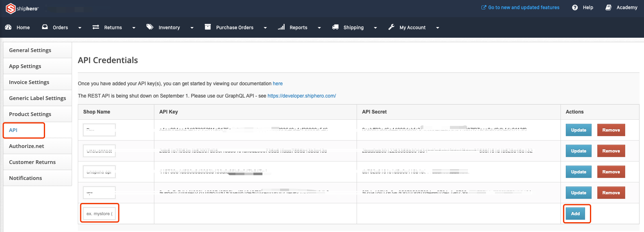Click Remove in second credentials row

[611, 151]
